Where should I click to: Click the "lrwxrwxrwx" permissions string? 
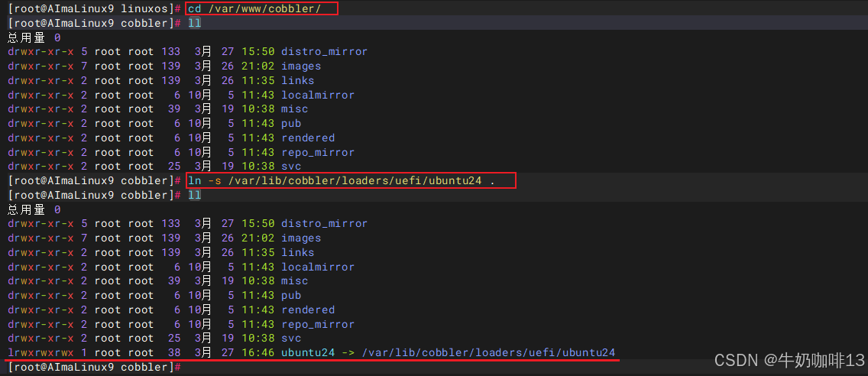pyautogui.click(x=40, y=353)
